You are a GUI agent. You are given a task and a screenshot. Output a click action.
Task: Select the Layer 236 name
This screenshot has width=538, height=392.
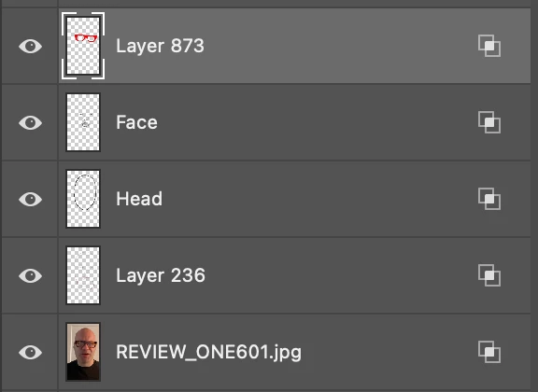[161, 275]
